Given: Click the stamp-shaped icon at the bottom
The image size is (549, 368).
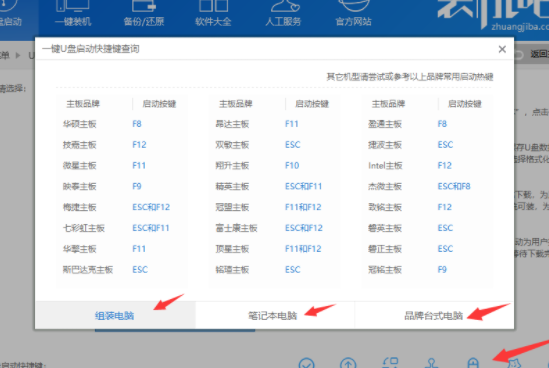Looking at the screenshot, I should (431, 363).
